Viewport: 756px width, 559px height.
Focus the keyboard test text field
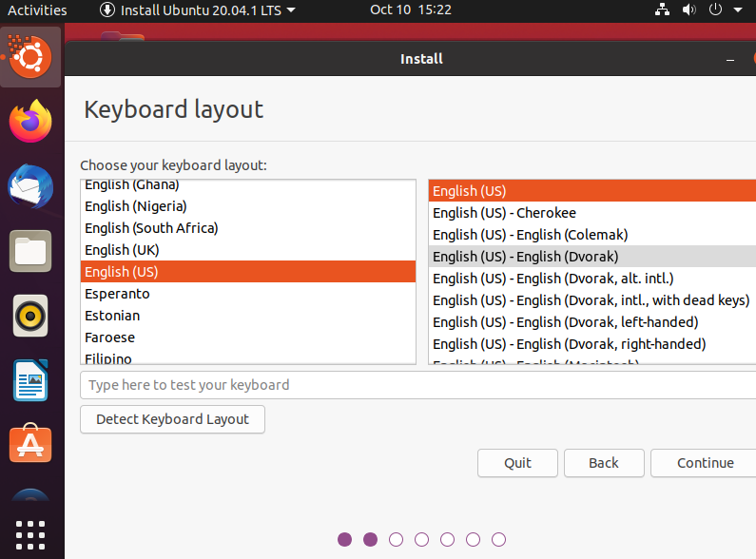(x=418, y=385)
